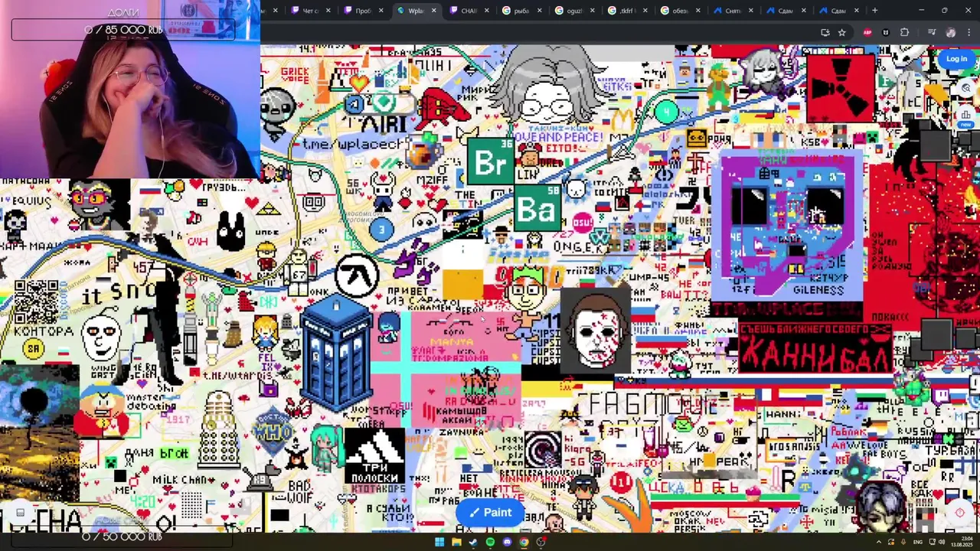Open the taskbar clock showing 23:04
This screenshot has height=551, width=980.
coord(961,542)
